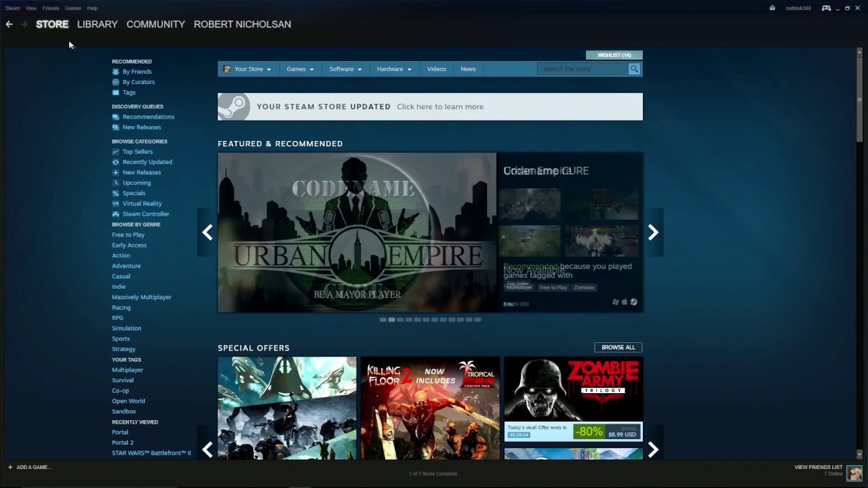
Task: Click the bathtub360 account name
Action: coord(798,8)
